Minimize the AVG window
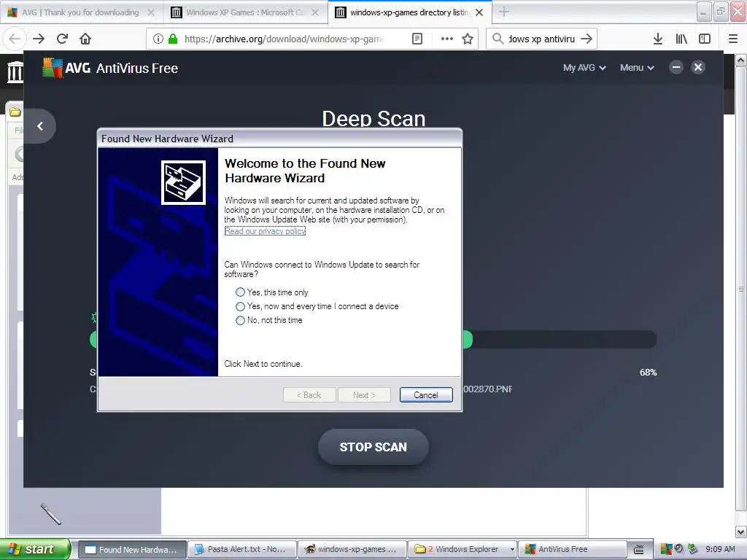This screenshot has height=560, width=747. click(676, 67)
